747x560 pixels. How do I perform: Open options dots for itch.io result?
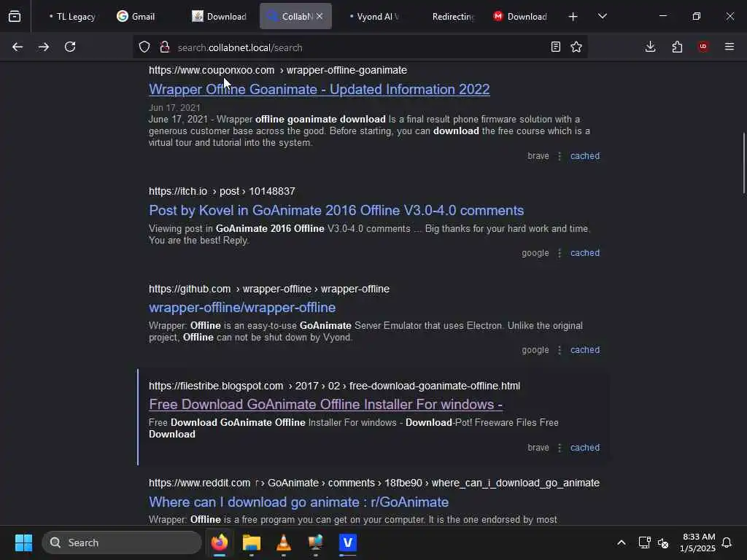tap(560, 253)
